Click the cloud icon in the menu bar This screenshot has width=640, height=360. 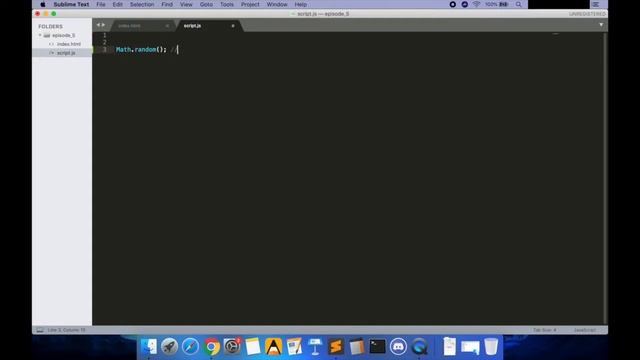click(464, 4)
